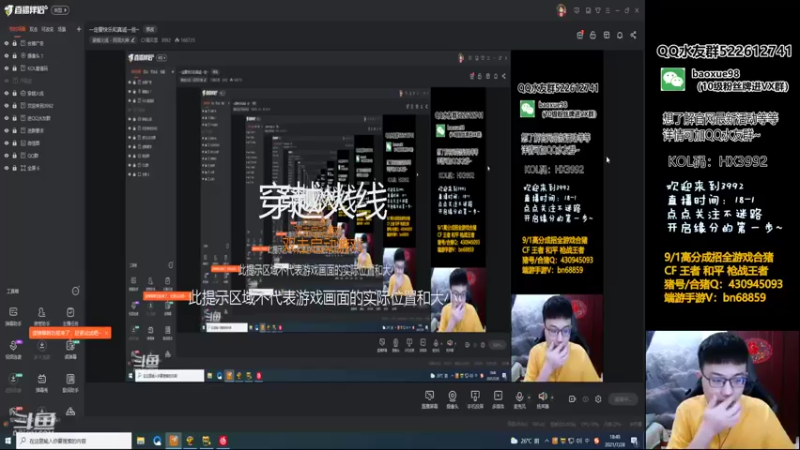The width and height of the screenshot is (800, 450).
Task: Open the 主播任务 tool
Action: 70,316
